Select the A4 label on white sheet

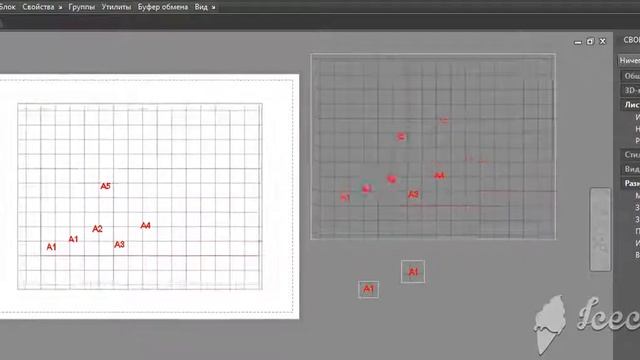pyautogui.click(x=145, y=225)
